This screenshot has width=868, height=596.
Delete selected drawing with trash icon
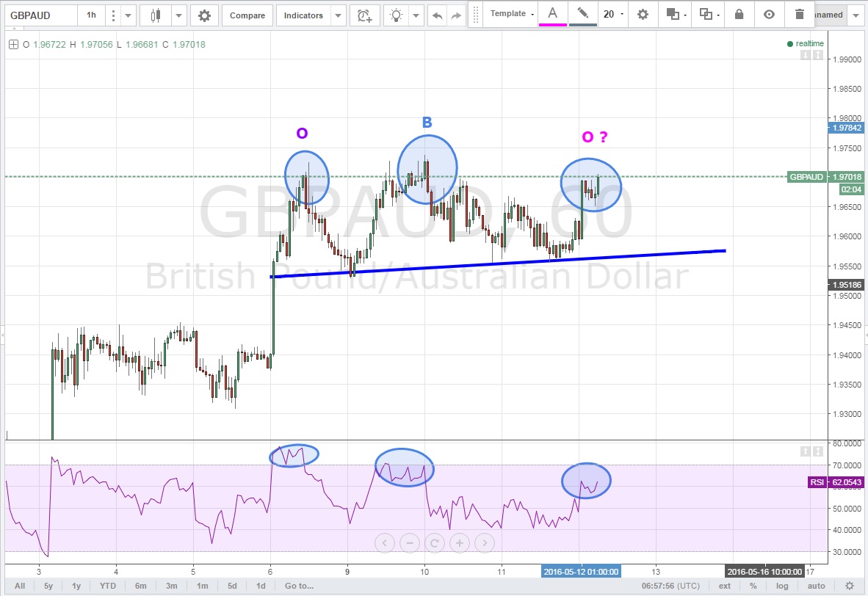click(800, 14)
